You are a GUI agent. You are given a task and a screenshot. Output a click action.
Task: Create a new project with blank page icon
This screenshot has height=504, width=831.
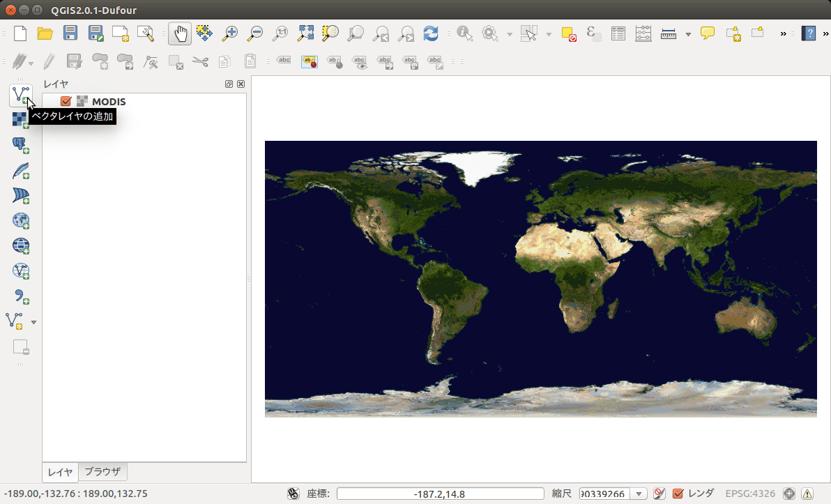click(x=20, y=33)
